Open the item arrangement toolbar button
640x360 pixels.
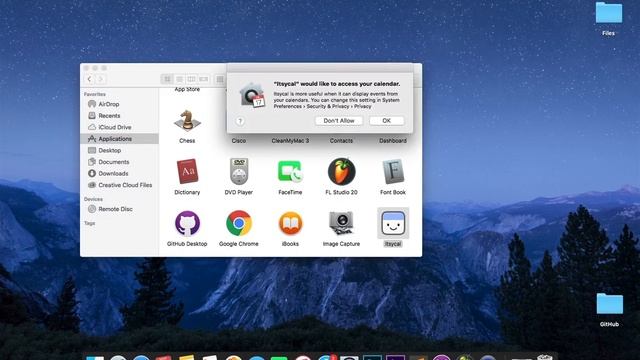pos(220,79)
